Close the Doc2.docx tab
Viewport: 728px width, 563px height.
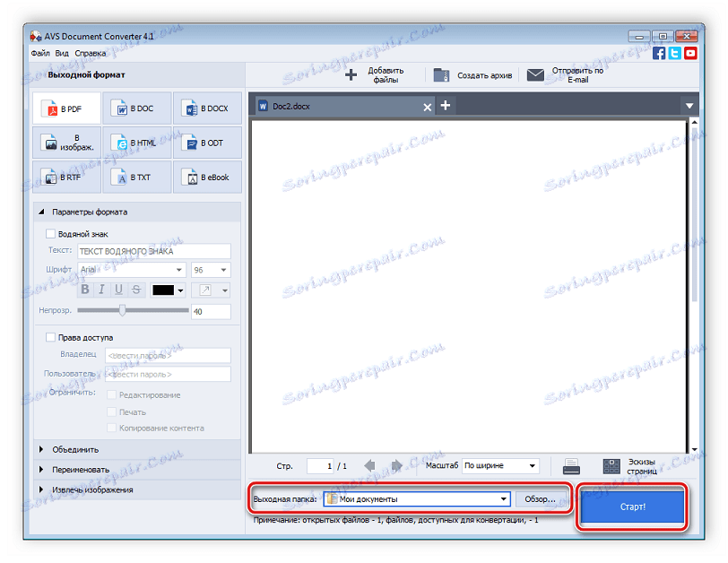(427, 108)
